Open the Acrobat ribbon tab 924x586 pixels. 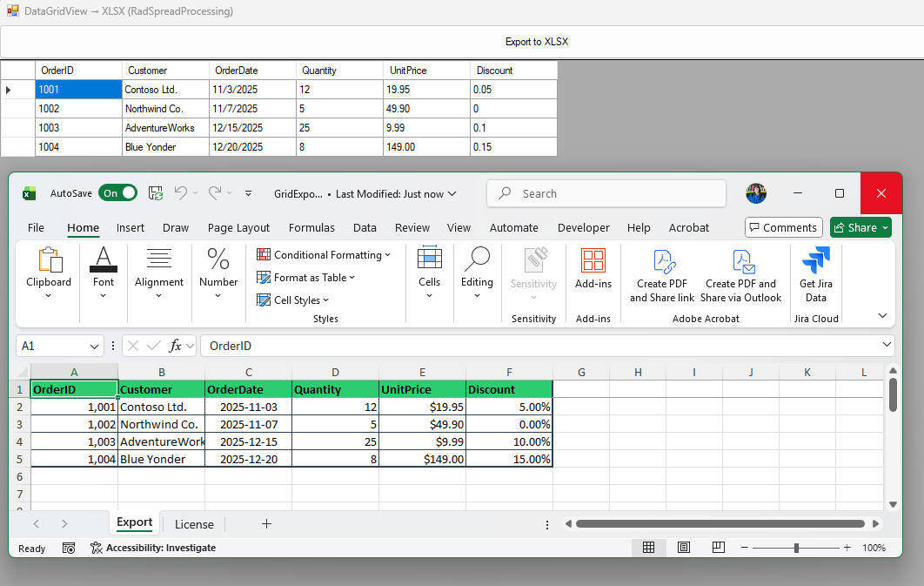(689, 227)
